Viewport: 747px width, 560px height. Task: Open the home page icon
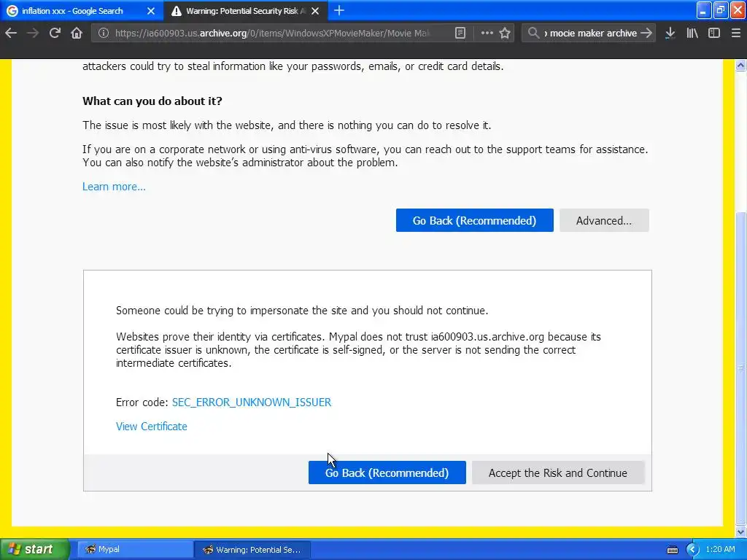(x=77, y=33)
